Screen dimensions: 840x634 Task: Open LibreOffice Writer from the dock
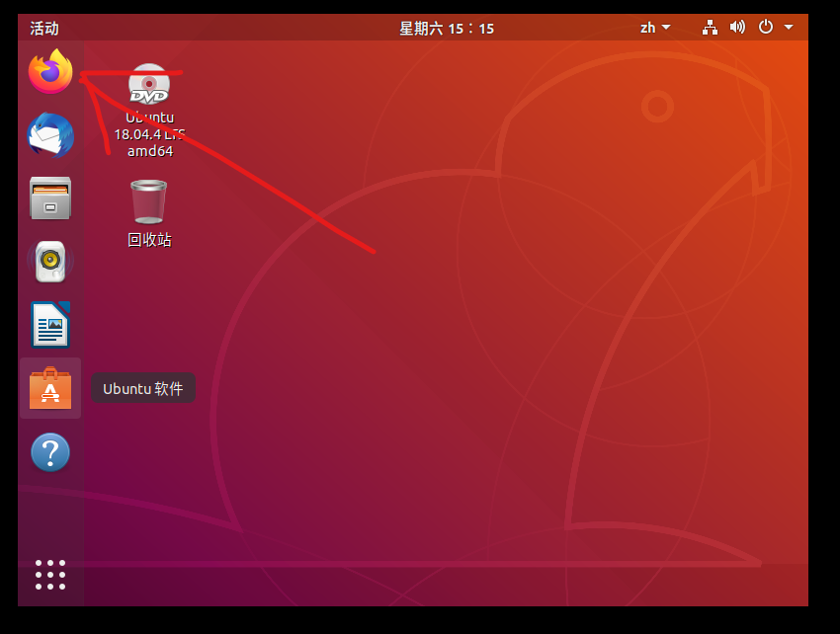[50, 325]
